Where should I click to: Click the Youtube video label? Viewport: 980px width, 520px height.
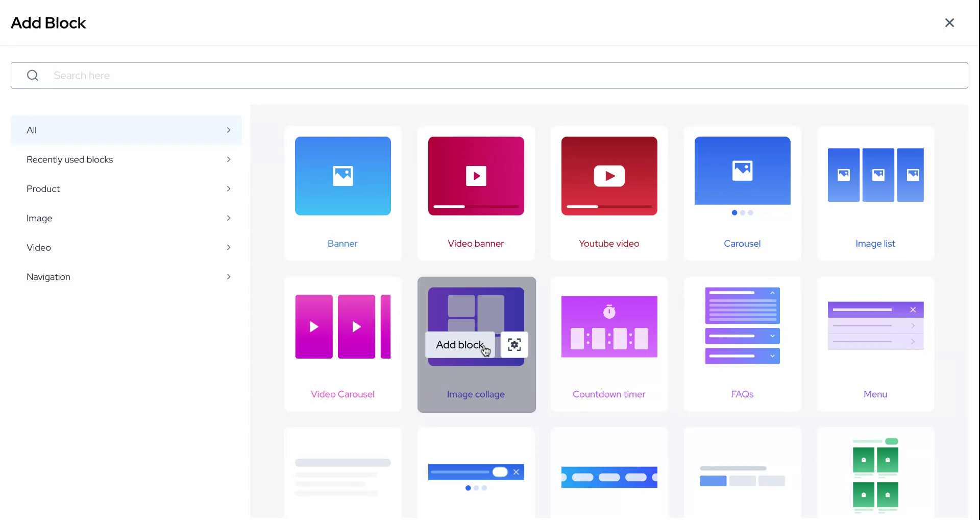point(609,244)
